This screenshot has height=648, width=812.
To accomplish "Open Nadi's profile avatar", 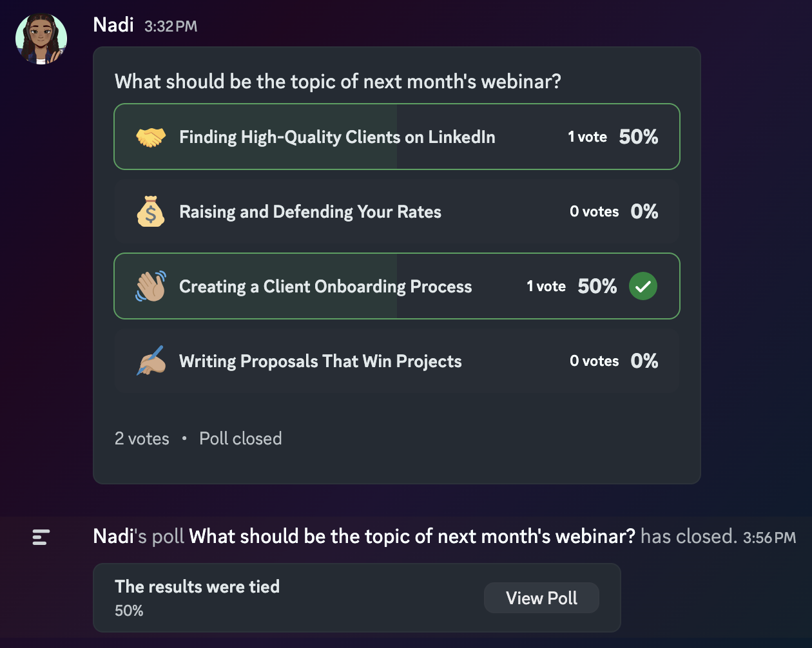I will coord(41,39).
